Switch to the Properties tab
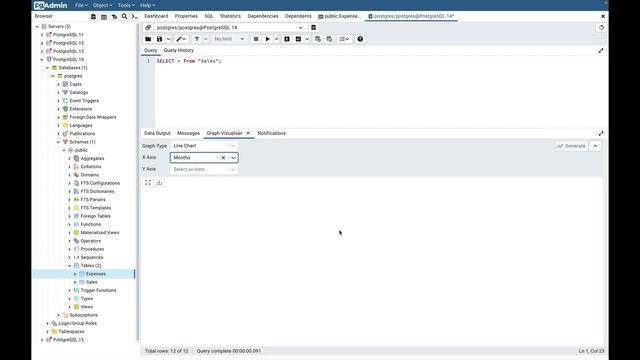 [186, 16]
